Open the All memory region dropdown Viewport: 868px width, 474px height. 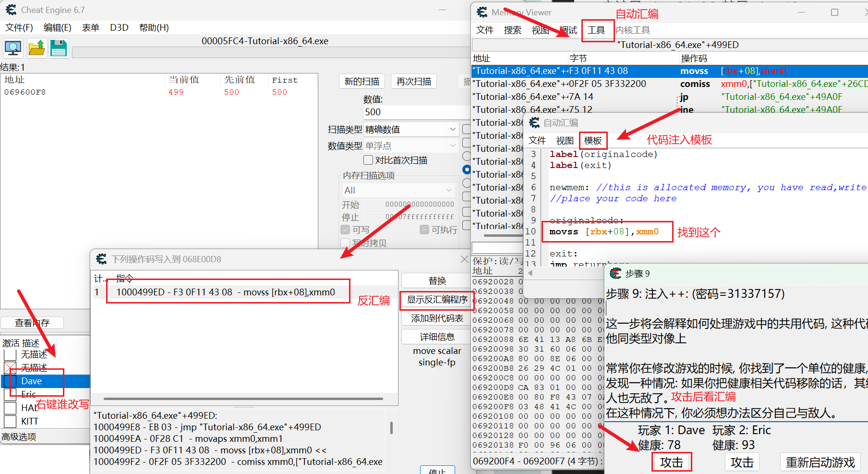(398, 190)
